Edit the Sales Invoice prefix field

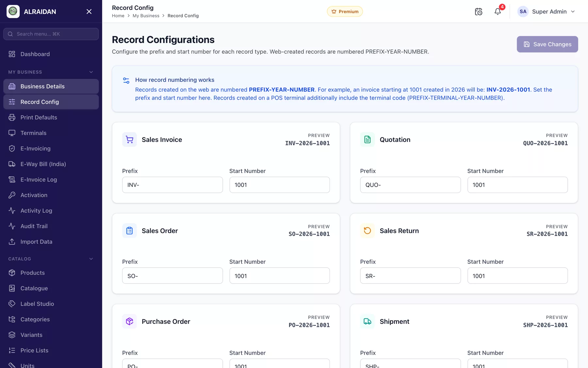coord(172,185)
